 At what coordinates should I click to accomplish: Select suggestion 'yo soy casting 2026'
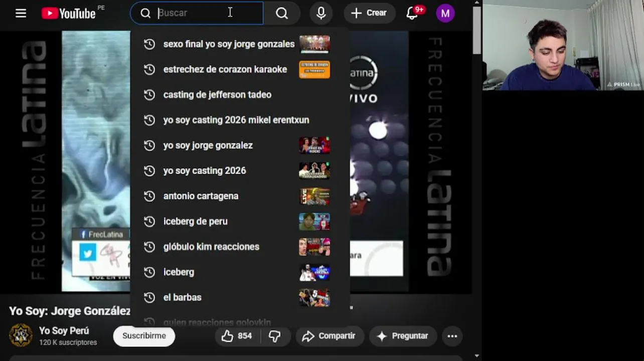pos(240,170)
